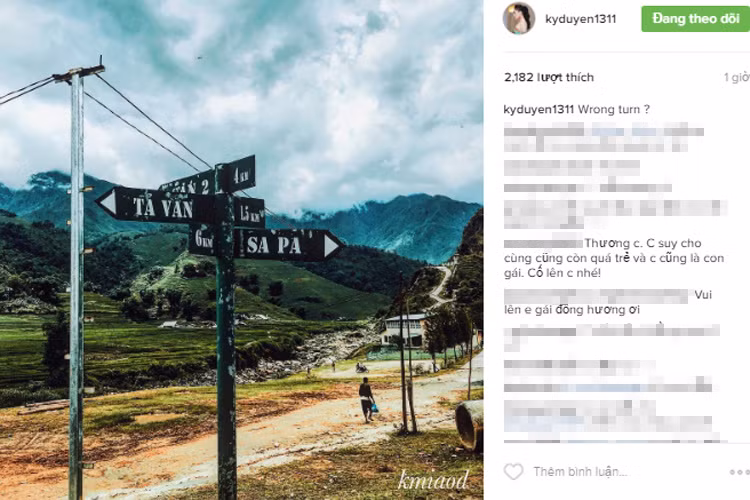Click the blurred commenter name before Vui
Screen dimensions: 750x500
point(596,296)
